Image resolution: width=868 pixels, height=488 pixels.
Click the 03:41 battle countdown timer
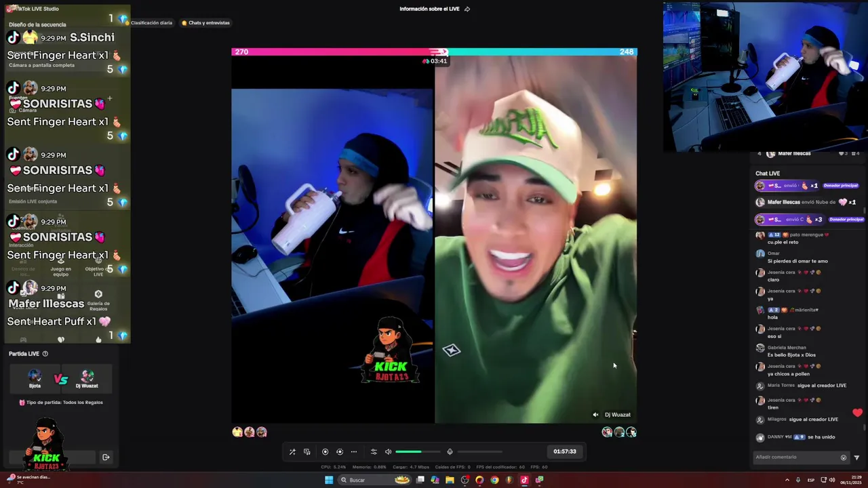pos(435,61)
